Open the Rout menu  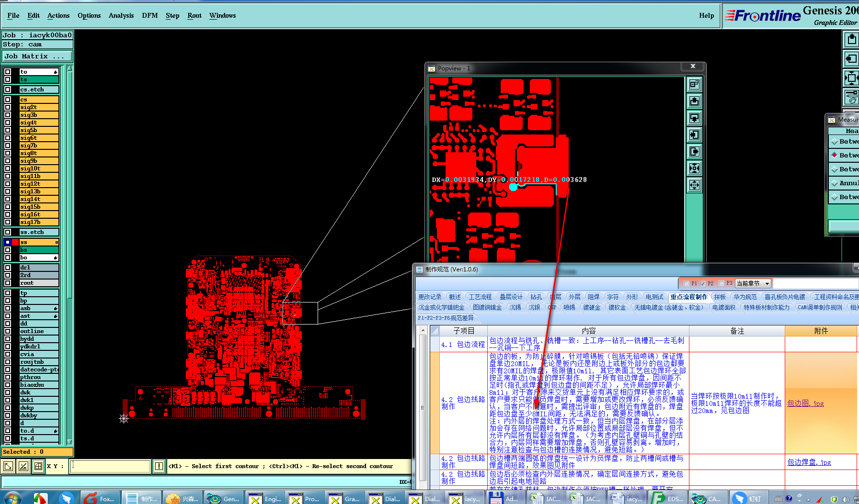coord(195,15)
